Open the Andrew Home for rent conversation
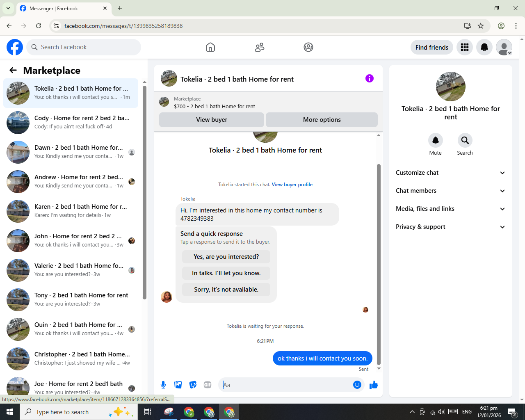Image resolution: width=525 pixels, height=420 pixels. (x=71, y=182)
